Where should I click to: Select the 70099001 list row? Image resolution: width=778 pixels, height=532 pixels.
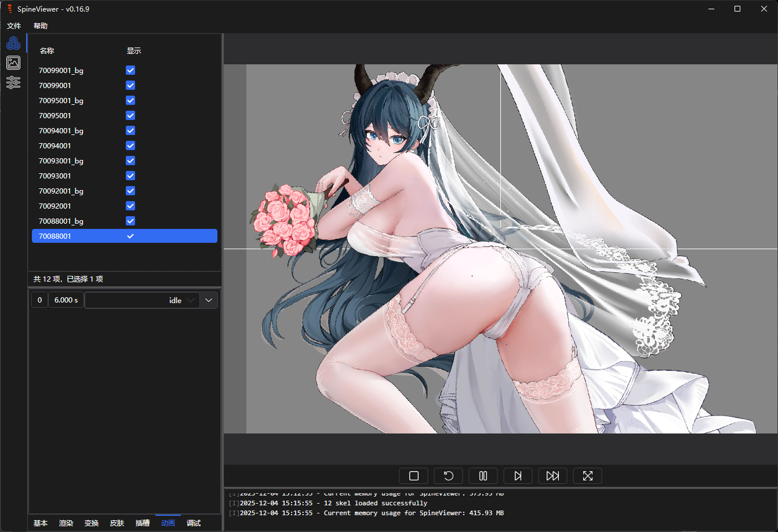[x=125, y=85]
